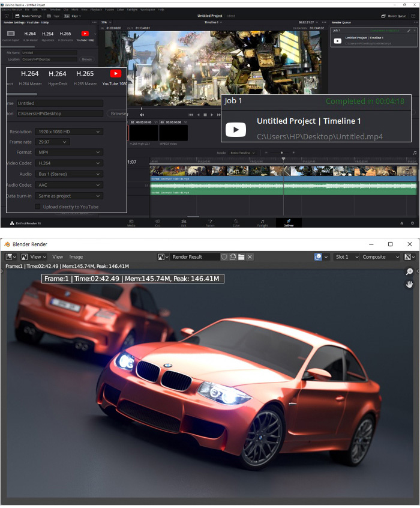Click the viewer volume speaker icon
This screenshot has height=508, width=420.
pyautogui.click(x=142, y=115)
